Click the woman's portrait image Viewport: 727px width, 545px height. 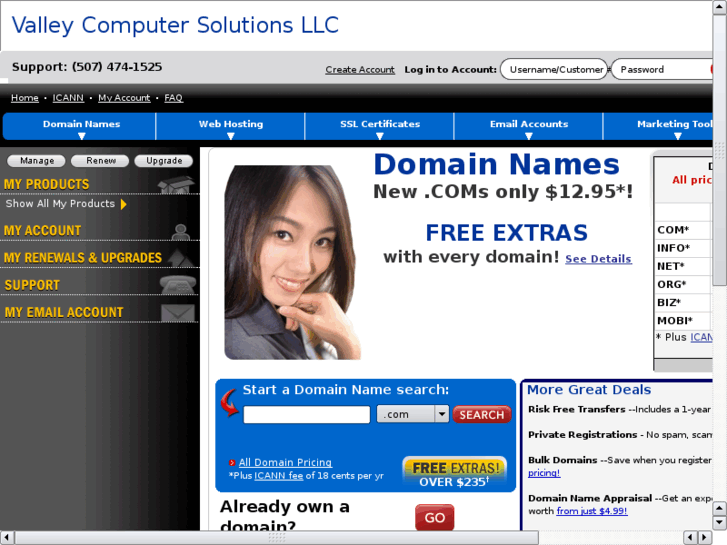tap(292, 262)
